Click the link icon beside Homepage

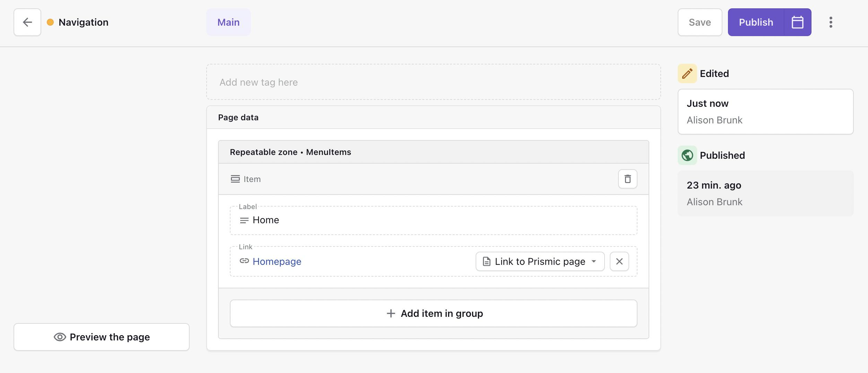[244, 261]
